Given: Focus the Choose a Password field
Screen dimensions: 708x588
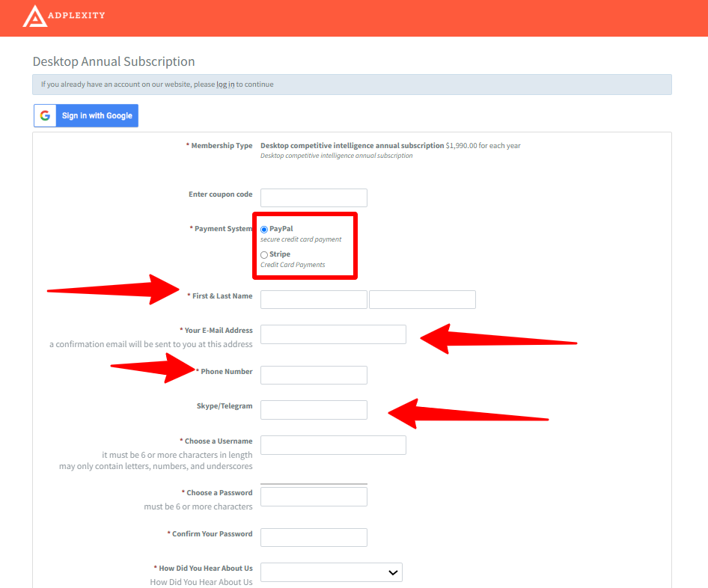Looking at the screenshot, I should [x=314, y=497].
